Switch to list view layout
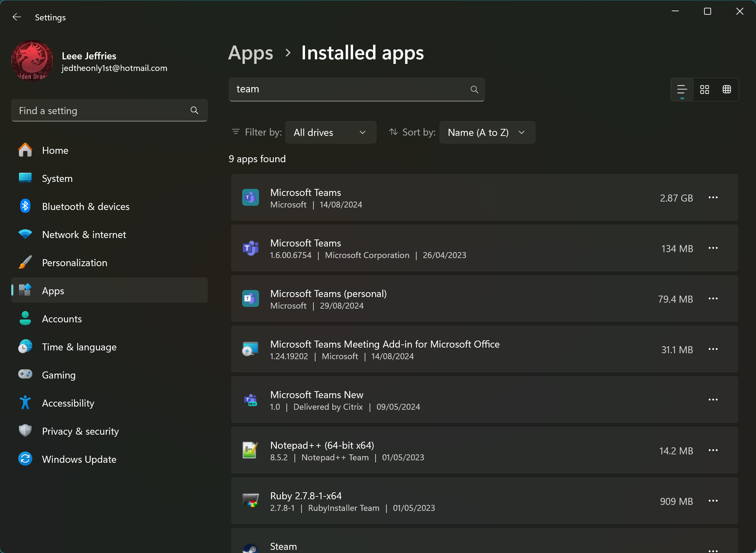 coord(682,90)
